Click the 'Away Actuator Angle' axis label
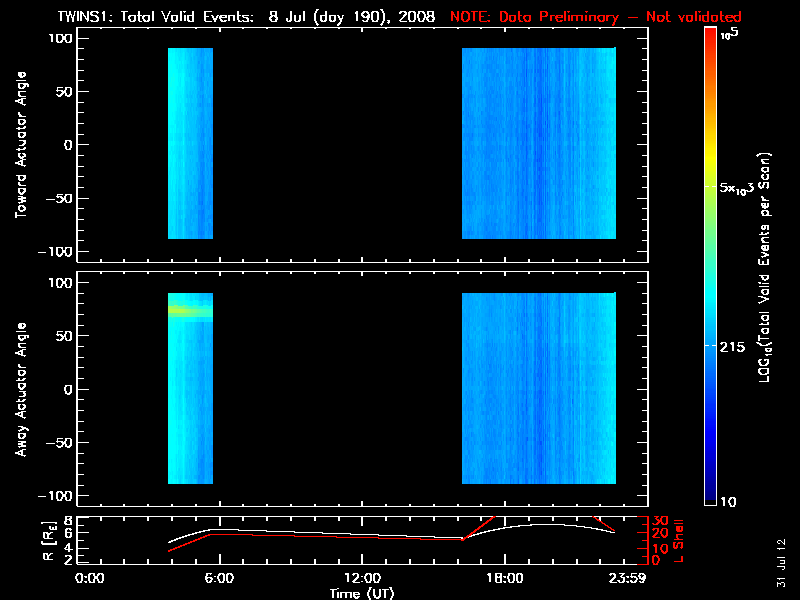 click(20, 389)
